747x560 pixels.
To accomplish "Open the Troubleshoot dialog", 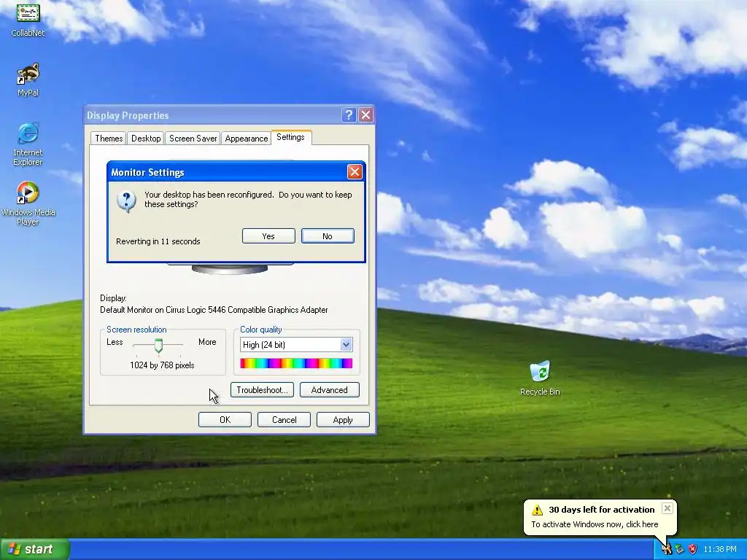I will coord(262,390).
